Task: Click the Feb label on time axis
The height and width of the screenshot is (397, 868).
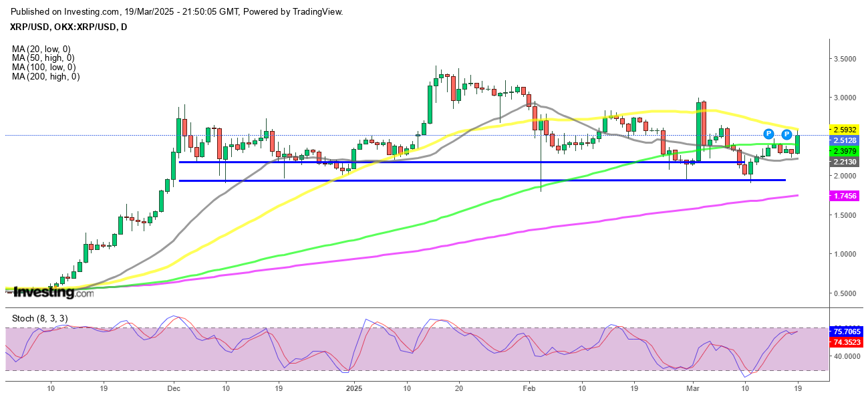Action: click(529, 387)
